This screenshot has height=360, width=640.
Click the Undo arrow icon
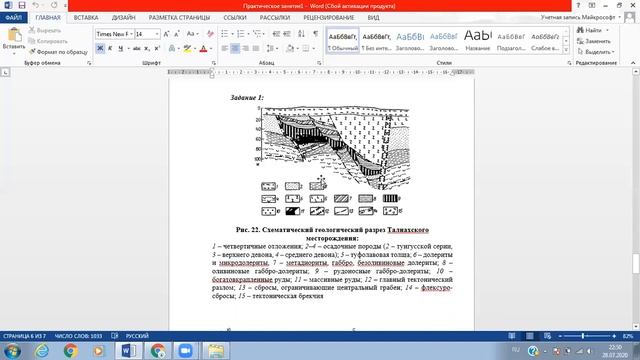(x=36, y=5)
